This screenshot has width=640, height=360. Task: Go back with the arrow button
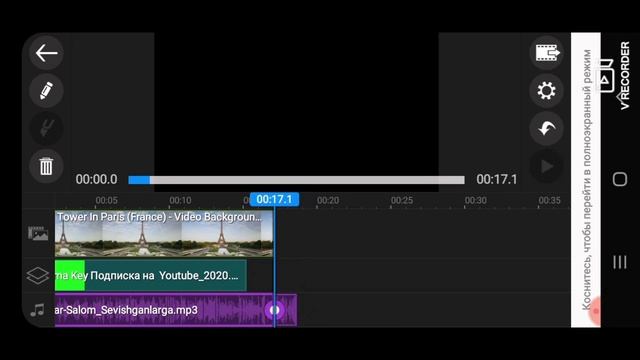click(x=46, y=53)
